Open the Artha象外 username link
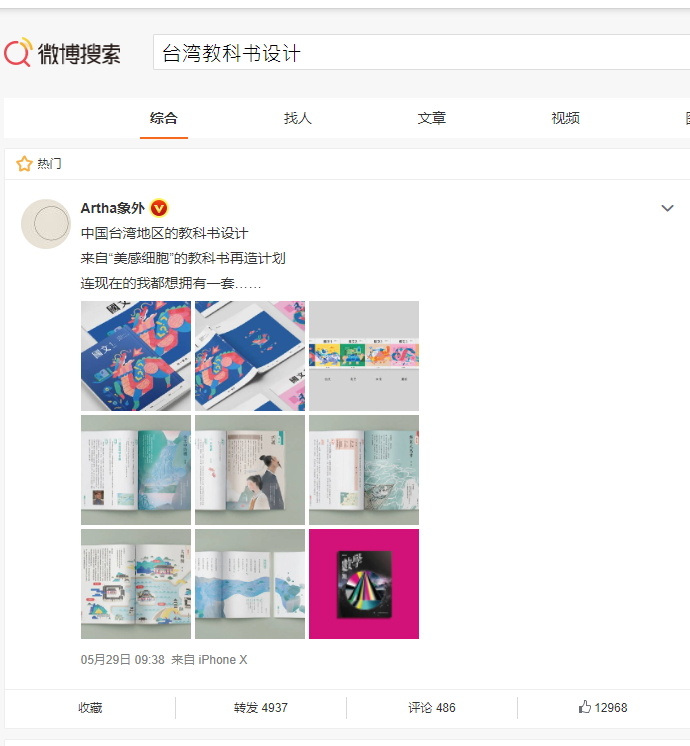 pos(113,208)
